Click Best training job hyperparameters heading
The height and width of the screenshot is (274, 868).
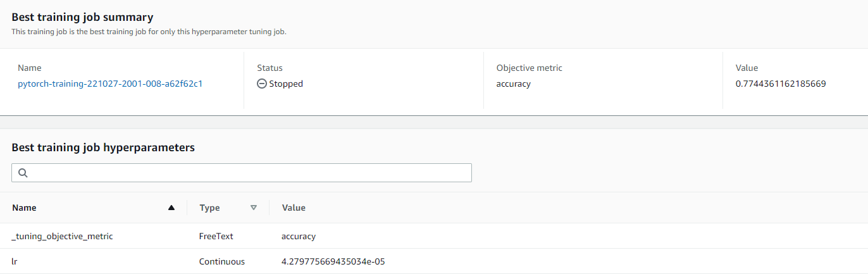pyautogui.click(x=103, y=147)
